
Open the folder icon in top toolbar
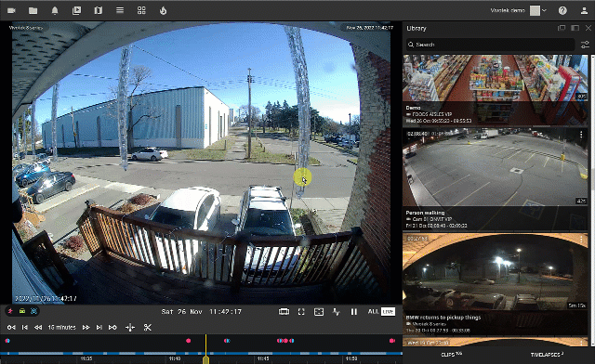coord(33,10)
